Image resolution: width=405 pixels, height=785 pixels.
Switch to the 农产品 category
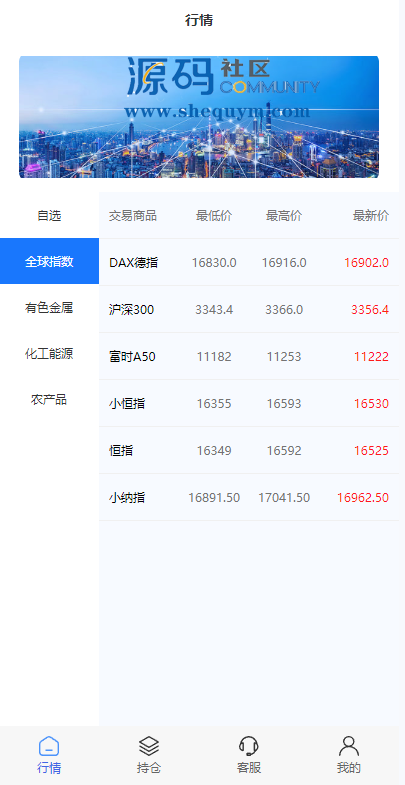click(x=49, y=400)
